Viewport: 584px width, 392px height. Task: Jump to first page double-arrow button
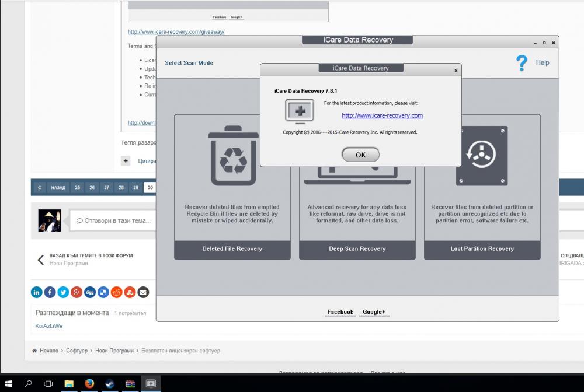[40, 187]
